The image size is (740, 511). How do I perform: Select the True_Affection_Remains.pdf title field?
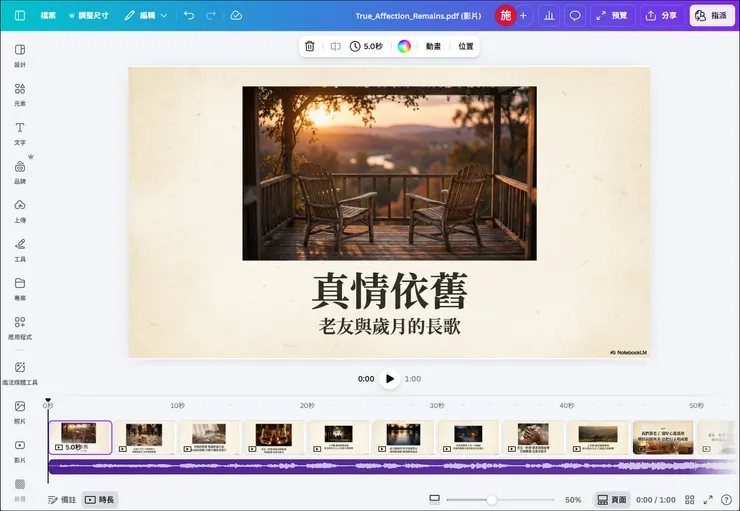[418, 16]
